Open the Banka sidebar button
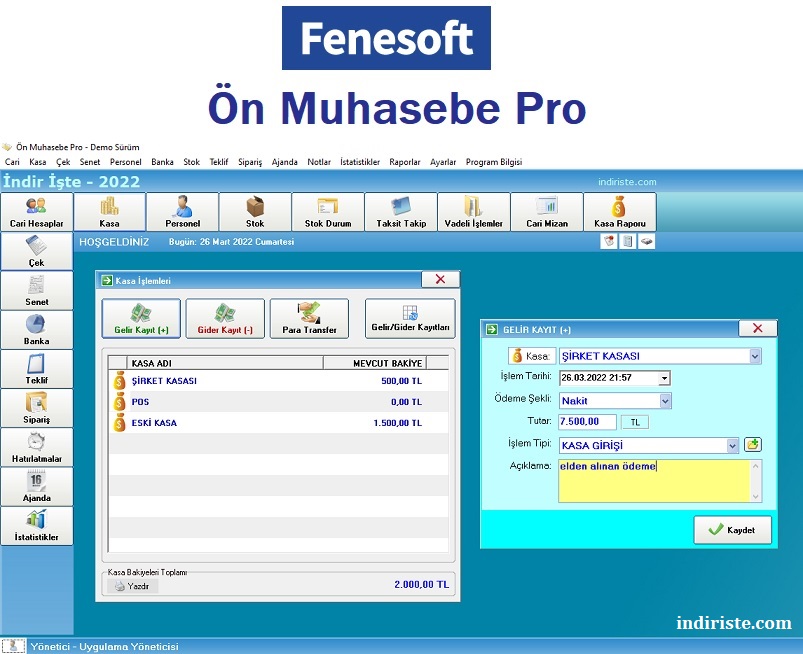 click(36, 330)
